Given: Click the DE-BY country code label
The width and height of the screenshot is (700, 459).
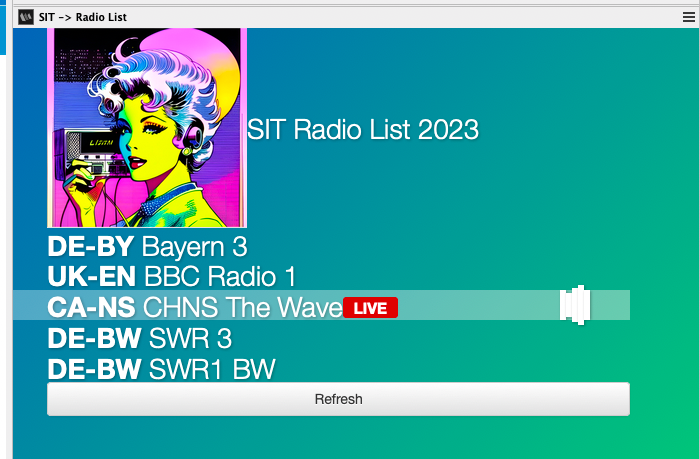Looking at the screenshot, I should (91, 246).
